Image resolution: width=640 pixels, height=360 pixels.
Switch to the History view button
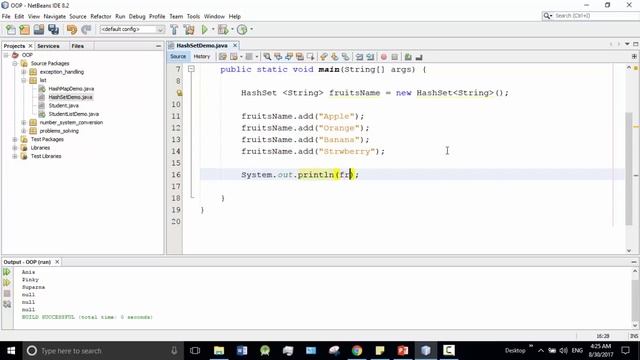click(202, 57)
